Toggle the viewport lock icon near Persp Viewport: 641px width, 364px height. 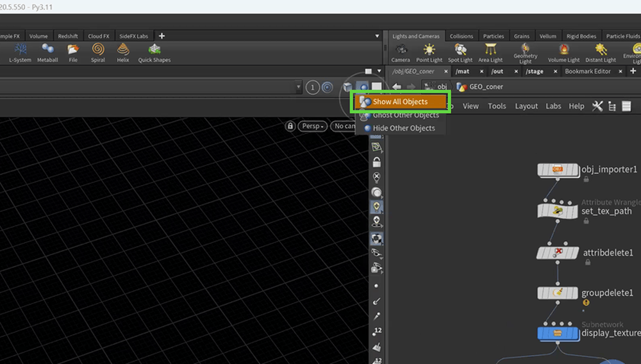(290, 126)
